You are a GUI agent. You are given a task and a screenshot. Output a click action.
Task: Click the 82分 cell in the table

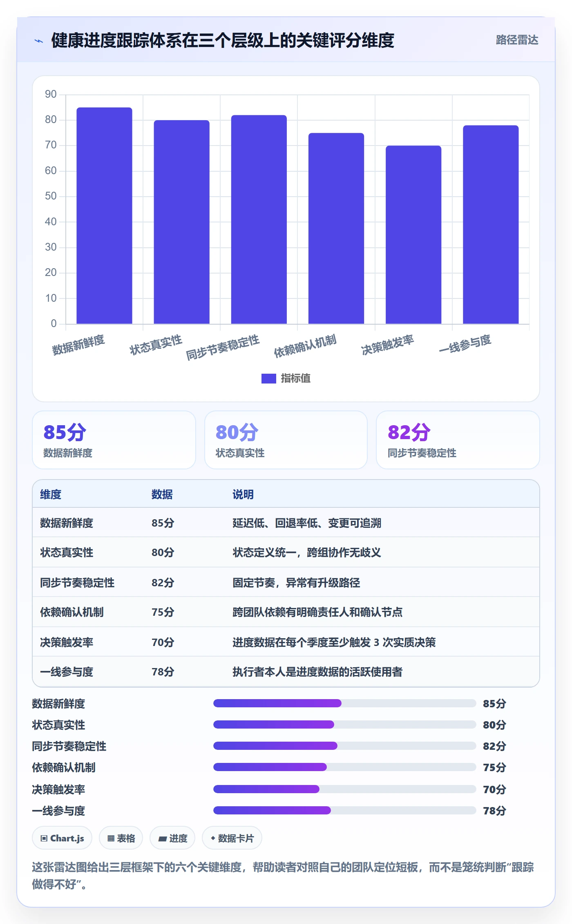[x=163, y=583]
